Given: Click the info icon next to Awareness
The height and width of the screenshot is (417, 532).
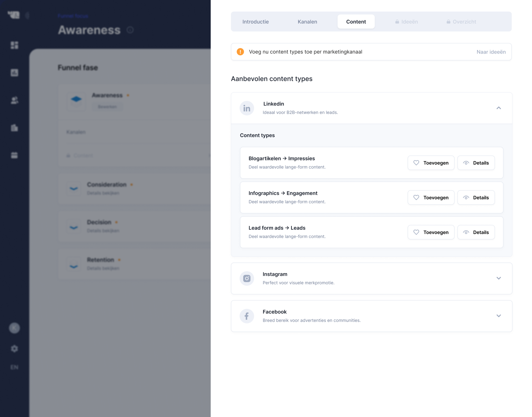Looking at the screenshot, I should (130, 30).
